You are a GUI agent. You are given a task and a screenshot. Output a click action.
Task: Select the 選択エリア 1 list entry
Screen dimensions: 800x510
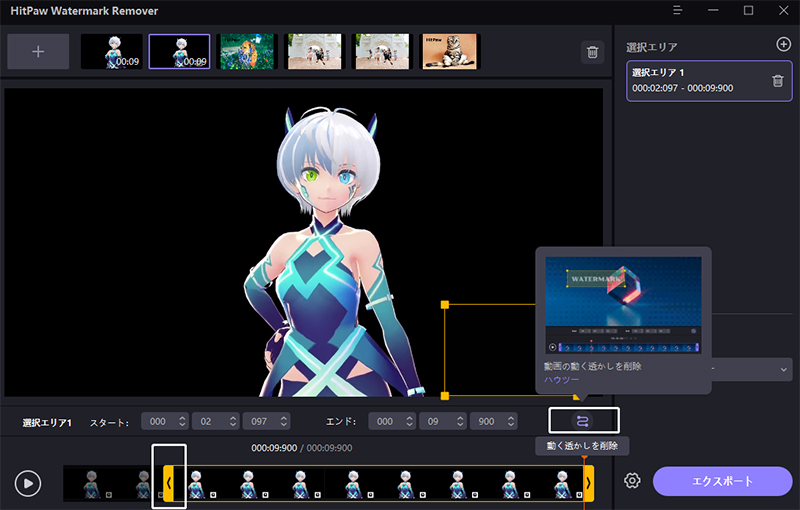[x=709, y=81]
